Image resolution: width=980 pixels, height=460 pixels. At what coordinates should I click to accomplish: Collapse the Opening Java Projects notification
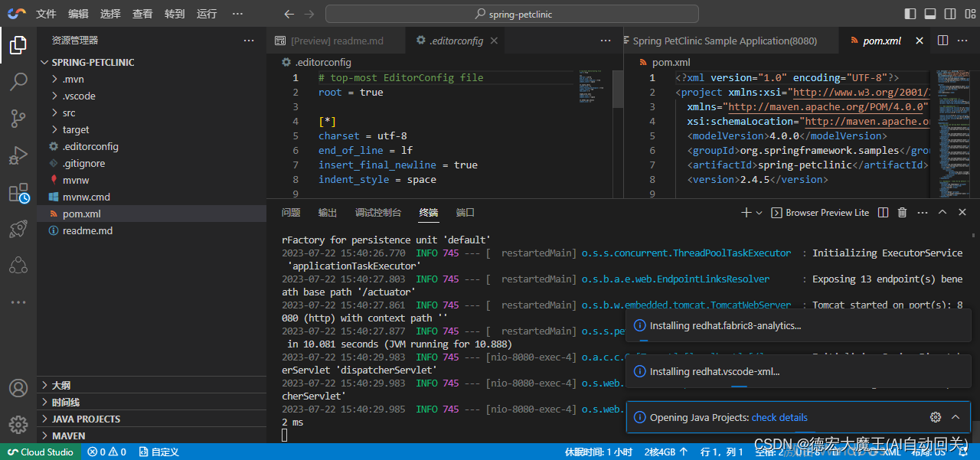pyautogui.click(x=955, y=417)
